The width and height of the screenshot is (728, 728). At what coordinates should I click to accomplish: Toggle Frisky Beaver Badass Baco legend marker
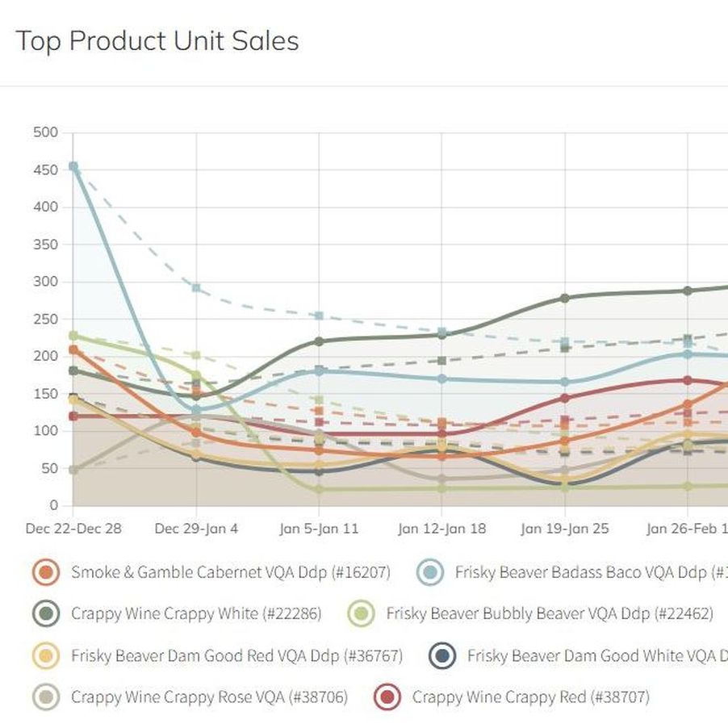(x=432, y=572)
